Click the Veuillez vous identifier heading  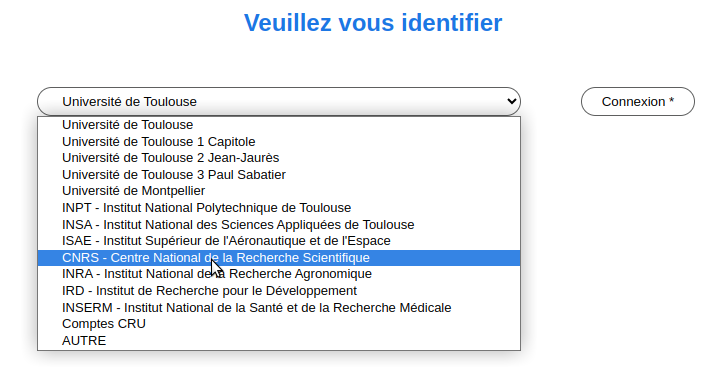[373, 23]
